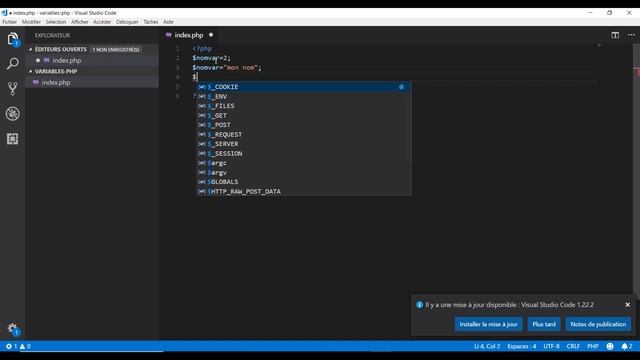
Task: Open the Modifier menu
Action: pos(31,22)
